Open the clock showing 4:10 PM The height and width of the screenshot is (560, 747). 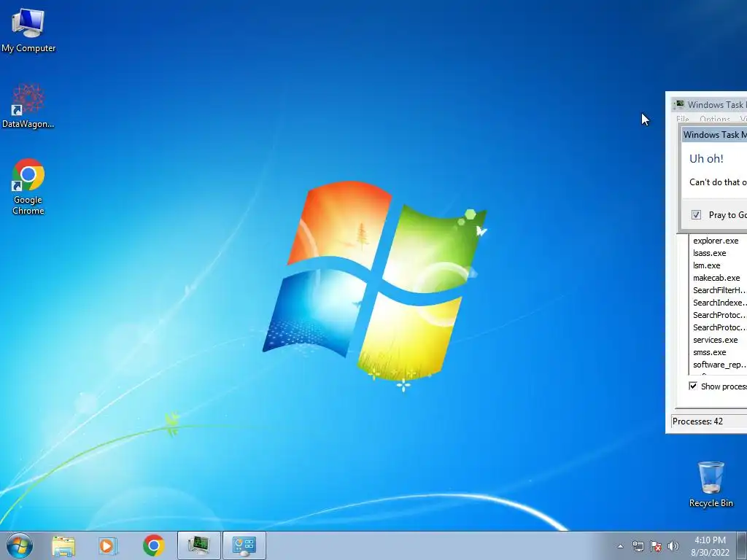[710, 546]
